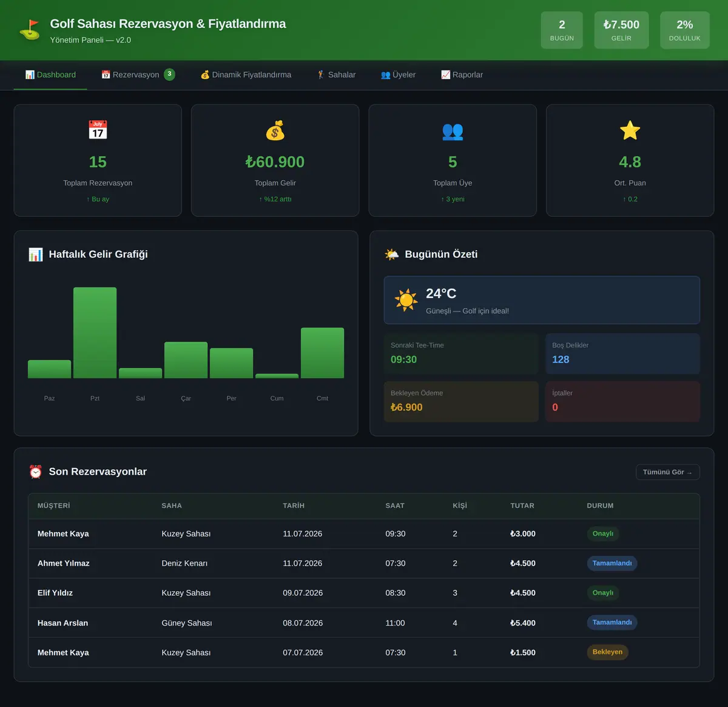Click the Gelir stat box showing ₺7.500

click(621, 30)
